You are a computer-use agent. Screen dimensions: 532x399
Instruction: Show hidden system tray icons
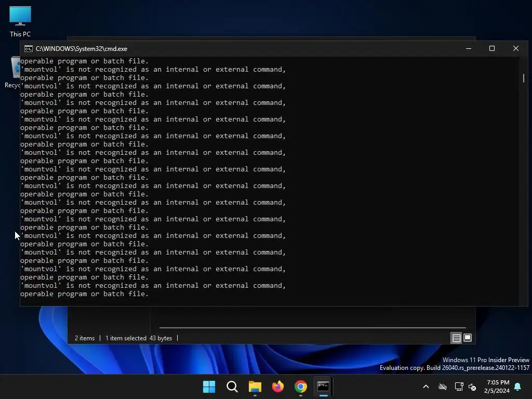426,387
